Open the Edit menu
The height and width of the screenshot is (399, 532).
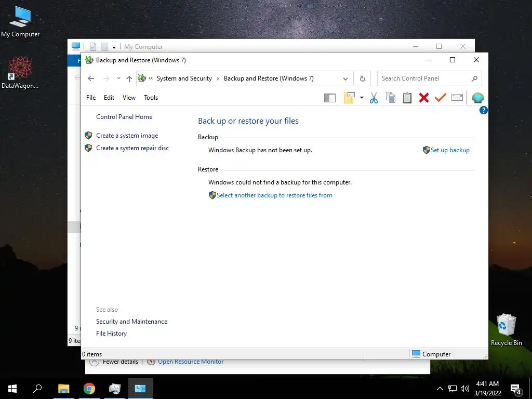click(x=109, y=98)
